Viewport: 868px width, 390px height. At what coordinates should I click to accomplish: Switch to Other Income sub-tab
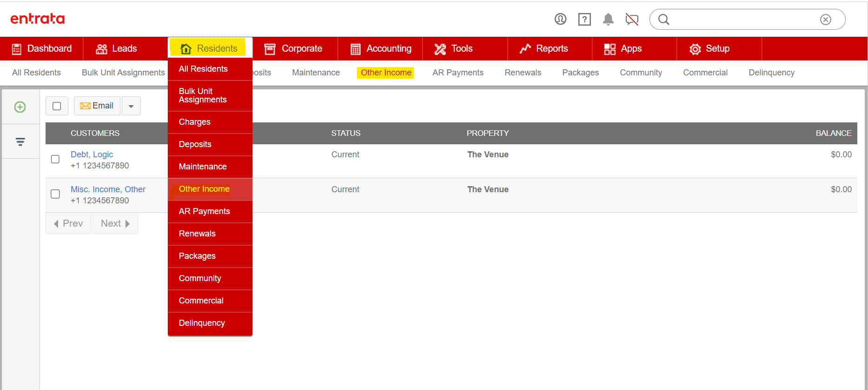(386, 73)
